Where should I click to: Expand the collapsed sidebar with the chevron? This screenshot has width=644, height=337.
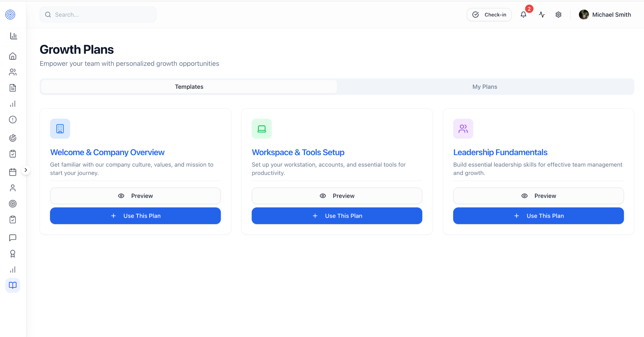click(26, 170)
